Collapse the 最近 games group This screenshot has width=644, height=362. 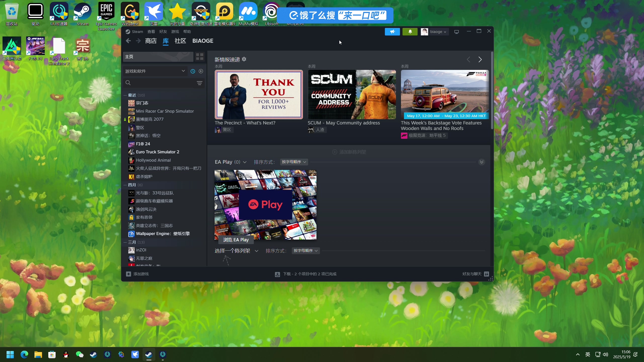tap(125, 95)
